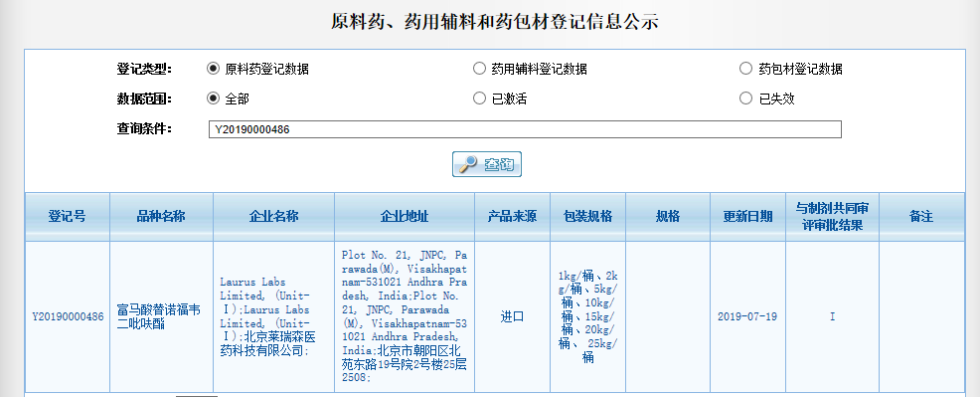
Task: Click the 查询 search button
Action: (487, 164)
